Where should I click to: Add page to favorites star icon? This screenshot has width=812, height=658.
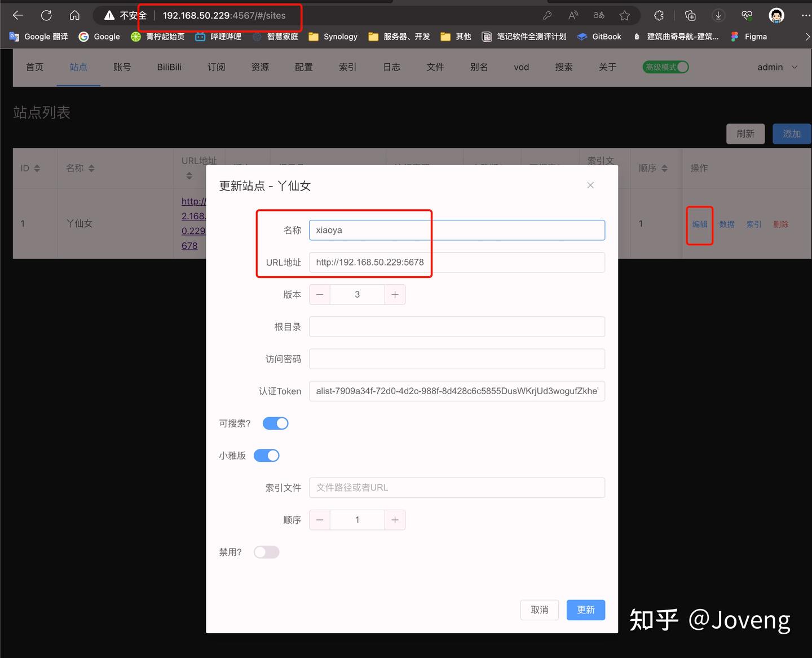tap(624, 16)
